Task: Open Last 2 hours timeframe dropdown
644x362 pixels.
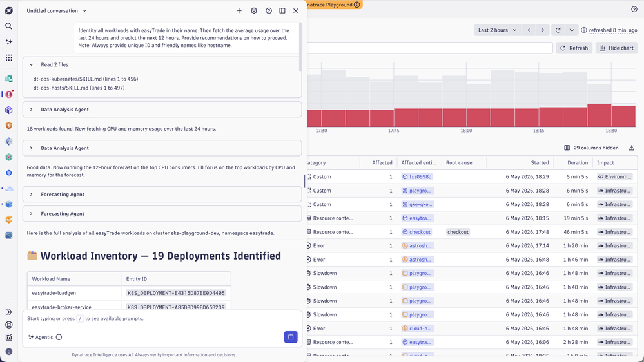Action: point(498,30)
